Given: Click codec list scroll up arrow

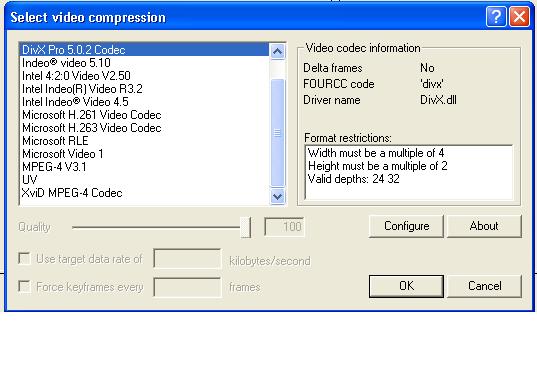Looking at the screenshot, I should point(277,51).
